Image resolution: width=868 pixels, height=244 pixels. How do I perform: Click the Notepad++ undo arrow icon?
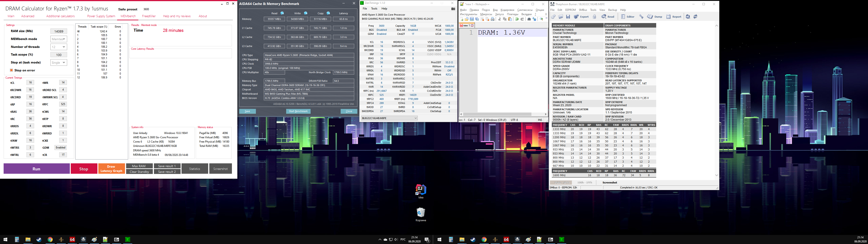517,19
